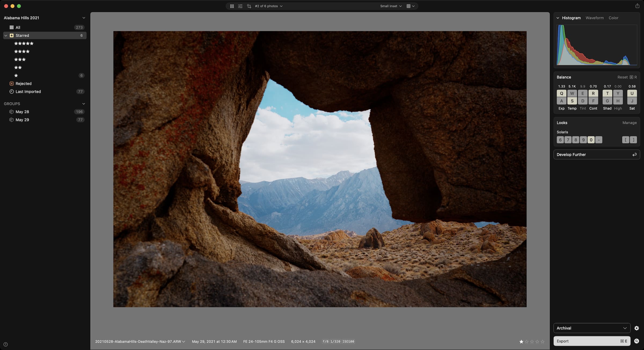Click the S temperature decrease key
The width and height of the screenshot is (644, 350).
coord(572,101)
